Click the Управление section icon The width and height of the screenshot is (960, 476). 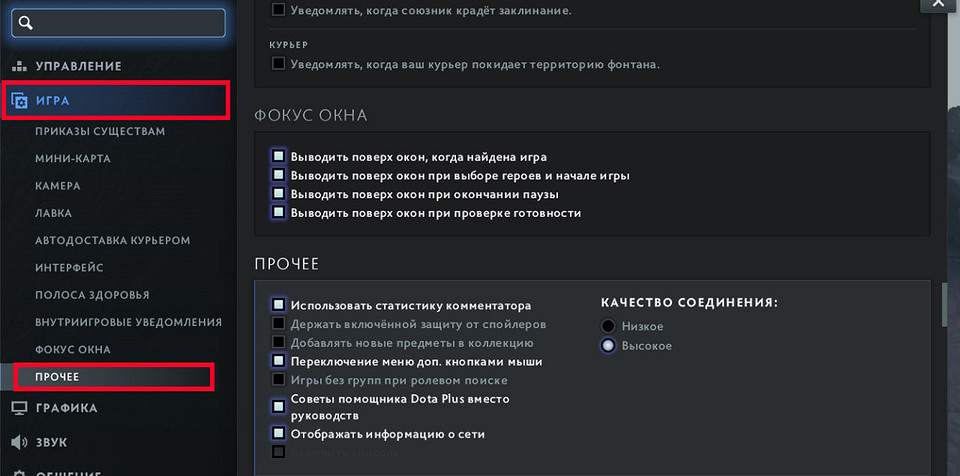pyautogui.click(x=19, y=66)
